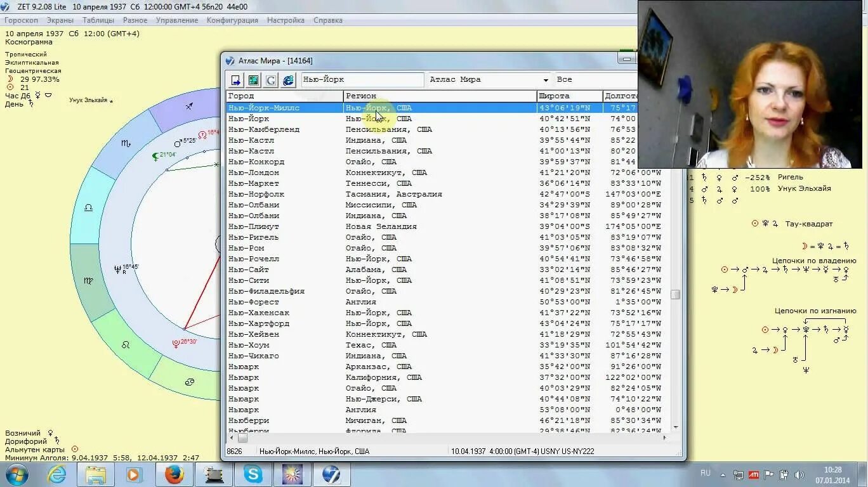
Task: Switch to Skype on the taskbar
Action: [253, 474]
